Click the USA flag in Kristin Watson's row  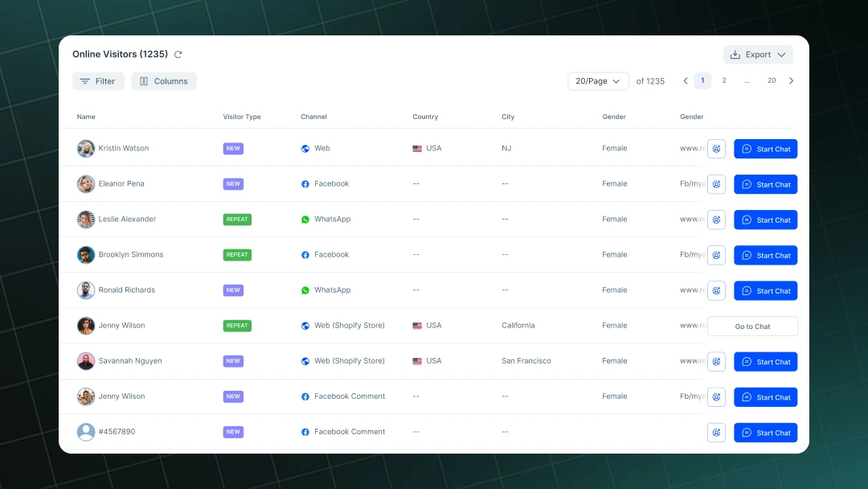417,149
